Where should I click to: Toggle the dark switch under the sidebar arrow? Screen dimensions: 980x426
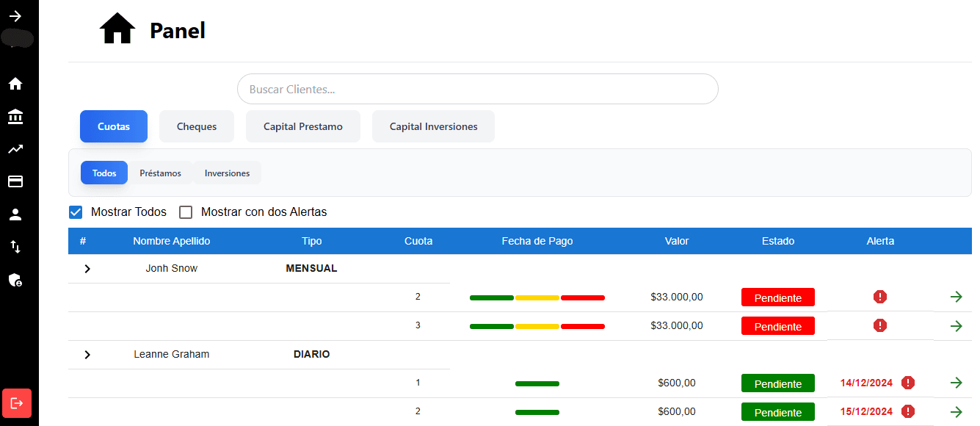pos(15,38)
